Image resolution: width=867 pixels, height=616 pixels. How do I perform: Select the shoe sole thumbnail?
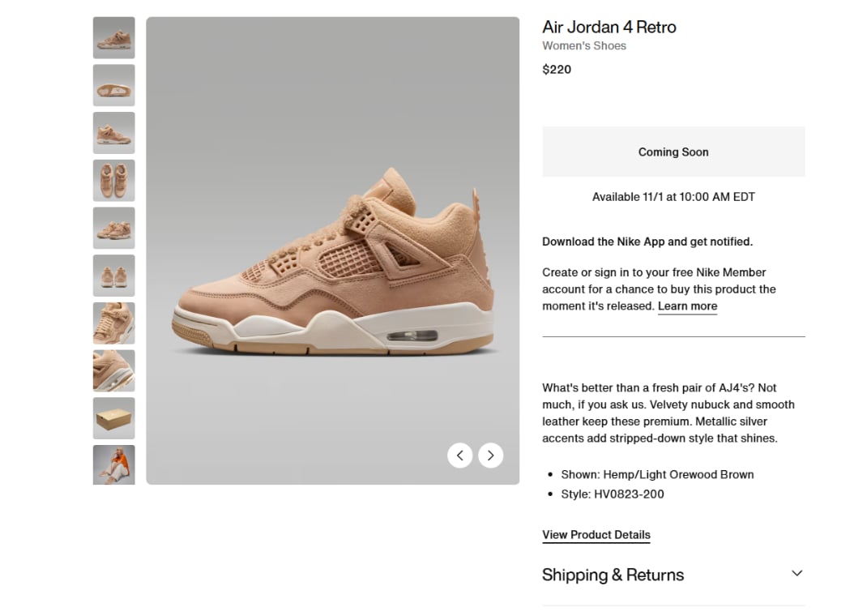(x=113, y=85)
